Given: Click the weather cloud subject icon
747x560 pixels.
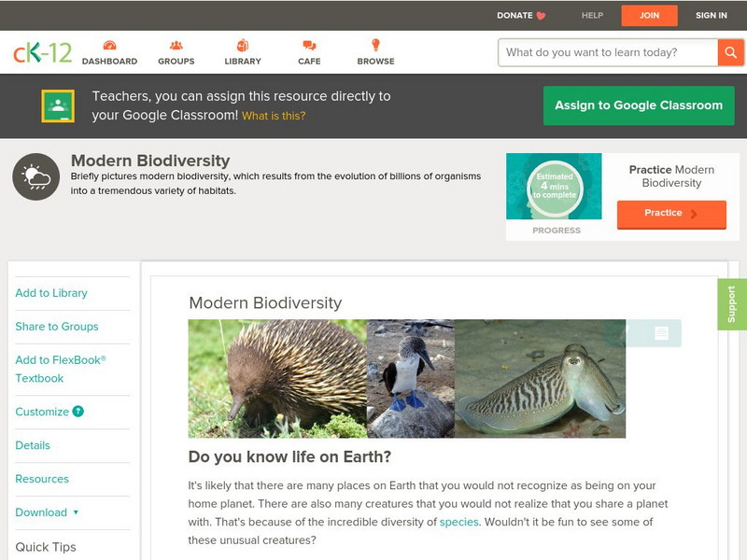Looking at the screenshot, I should (x=36, y=176).
